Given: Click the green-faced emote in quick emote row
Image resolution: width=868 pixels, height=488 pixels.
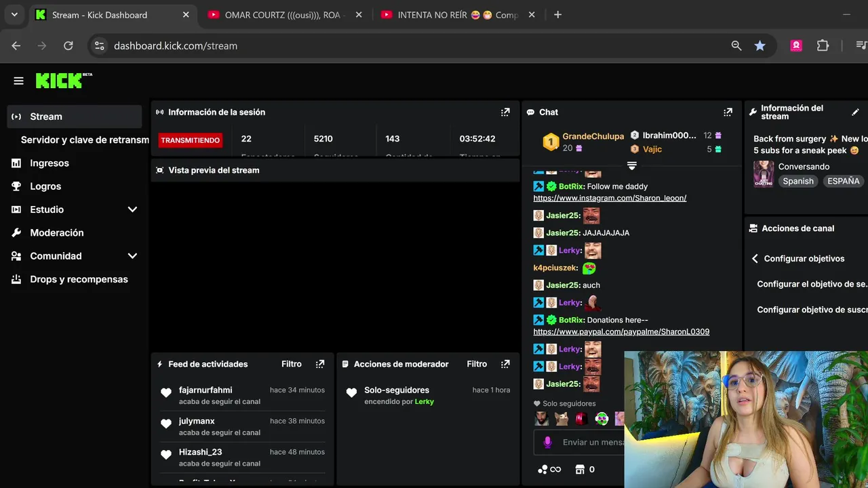Looking at the screenshot, I should tap(601, 419).
